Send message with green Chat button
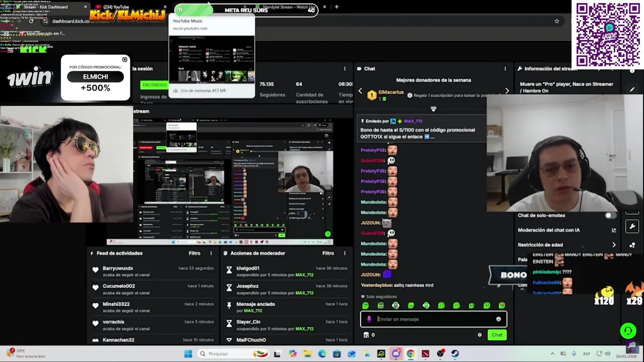Screen dimensions: 644x362 point(497,335)
